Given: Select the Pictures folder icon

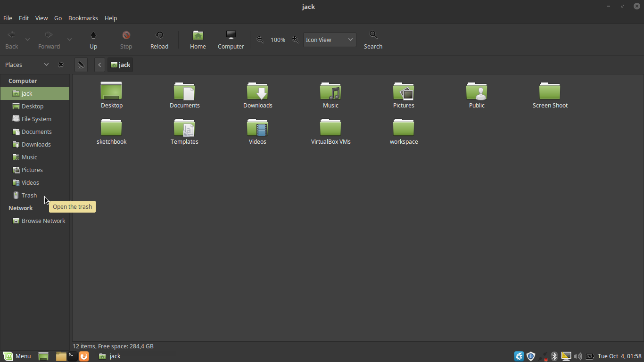Looking at the screenshot, I should [404, 95].
